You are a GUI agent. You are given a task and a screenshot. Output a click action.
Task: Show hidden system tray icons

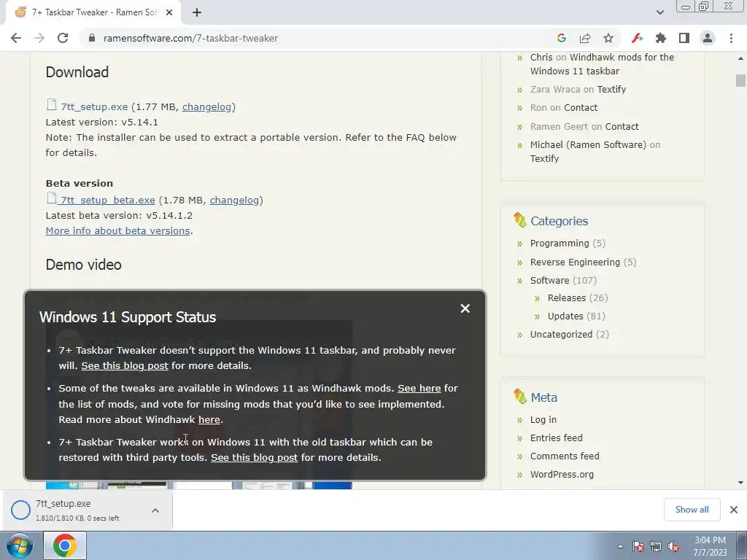tap(620, 546)
